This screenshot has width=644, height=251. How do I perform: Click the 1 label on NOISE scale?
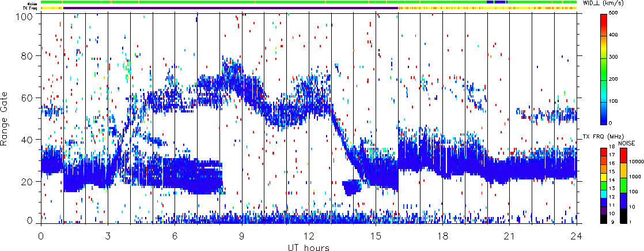coord(630,222)
